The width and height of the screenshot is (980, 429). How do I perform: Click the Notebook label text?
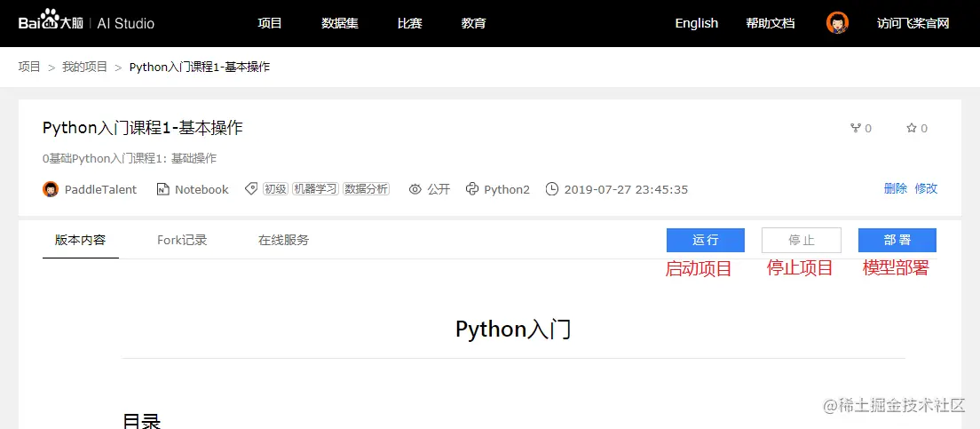[202, 189]
